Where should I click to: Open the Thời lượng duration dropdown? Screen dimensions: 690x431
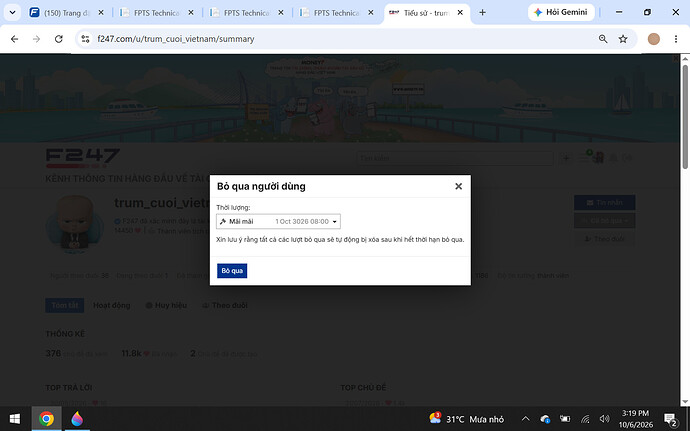click(x=278, y=221)
